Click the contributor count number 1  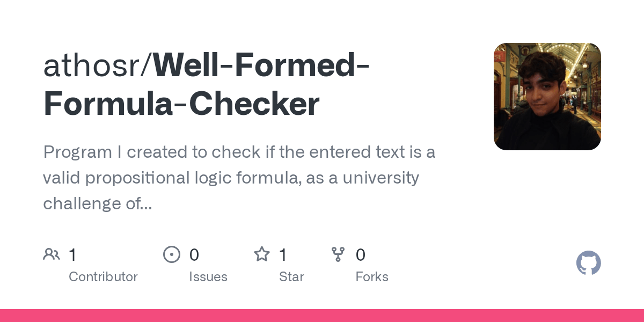coord(72,255)
